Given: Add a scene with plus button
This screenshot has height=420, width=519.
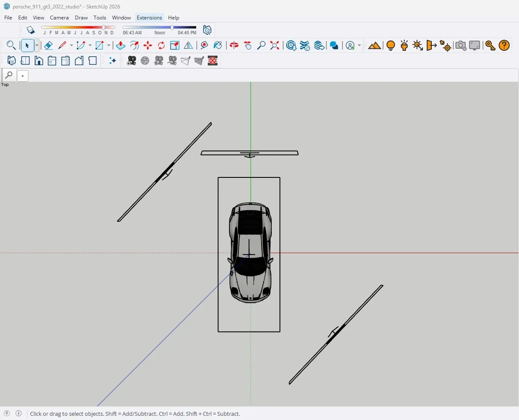Looking at the screenshot, I should pyautogui.click(x=22, y=76).
